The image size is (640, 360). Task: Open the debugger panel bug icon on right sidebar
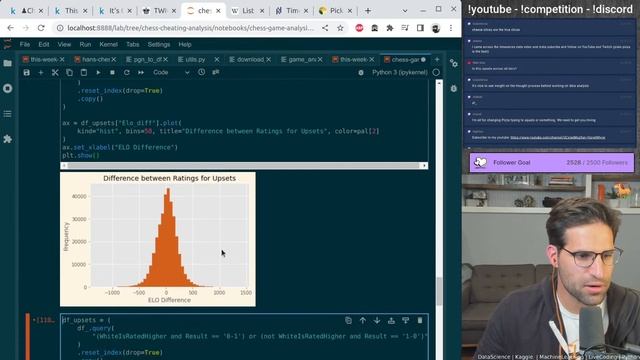(453, 89)
